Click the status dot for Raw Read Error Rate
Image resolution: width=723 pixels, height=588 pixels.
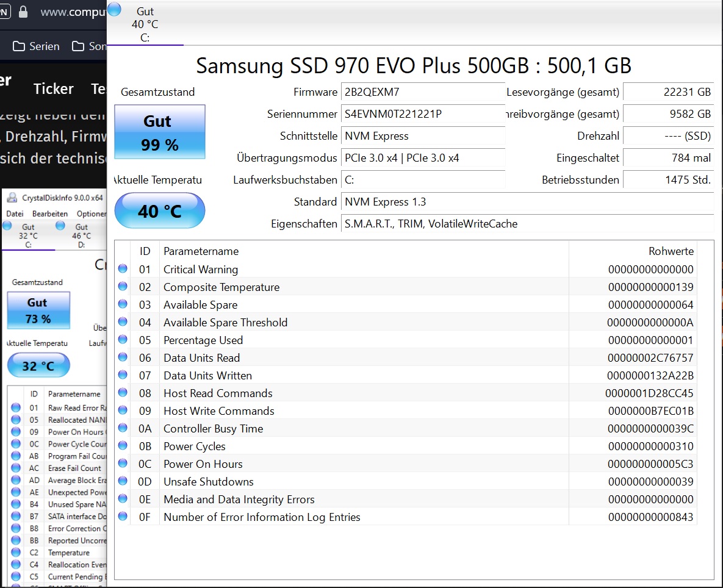tap(16, 407)
